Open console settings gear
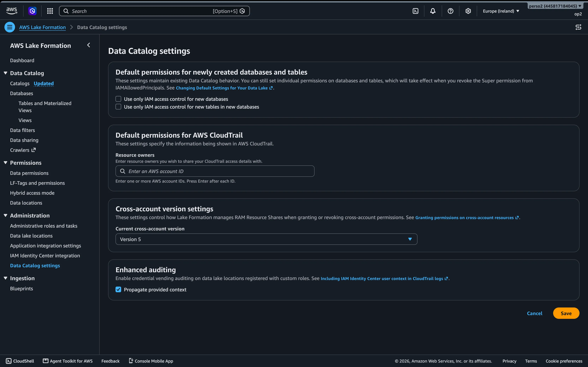Screen dimensions: 588x367 click(x=468, y=11)
